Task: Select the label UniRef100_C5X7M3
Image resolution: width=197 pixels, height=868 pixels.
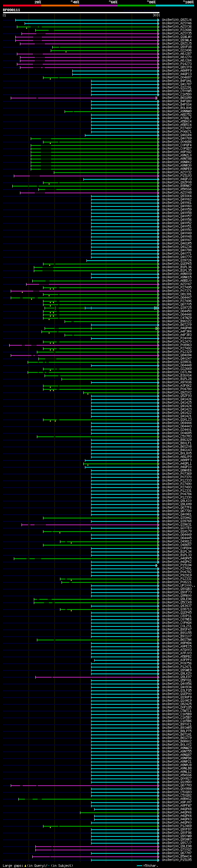Action: pyautogui.click(x=177, y=436)
